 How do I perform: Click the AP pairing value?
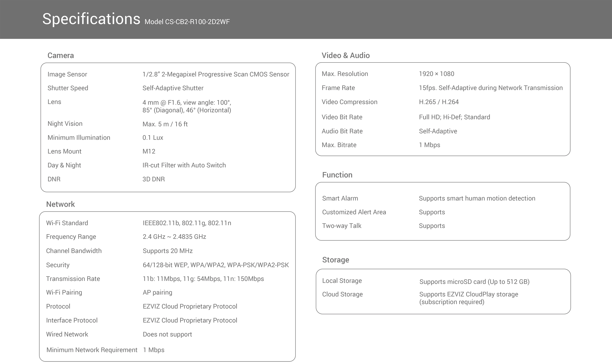coord(157,292)
